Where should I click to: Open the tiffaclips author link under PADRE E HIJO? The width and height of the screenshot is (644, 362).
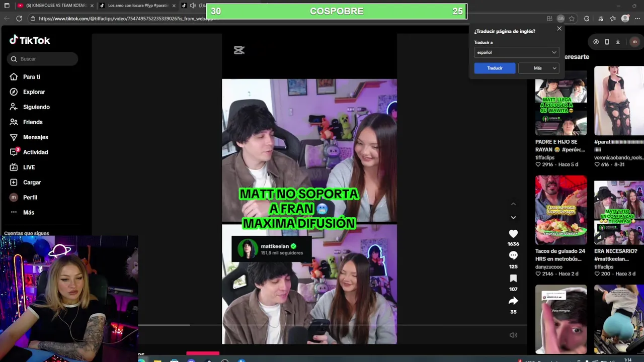click(x=545, y=157)
